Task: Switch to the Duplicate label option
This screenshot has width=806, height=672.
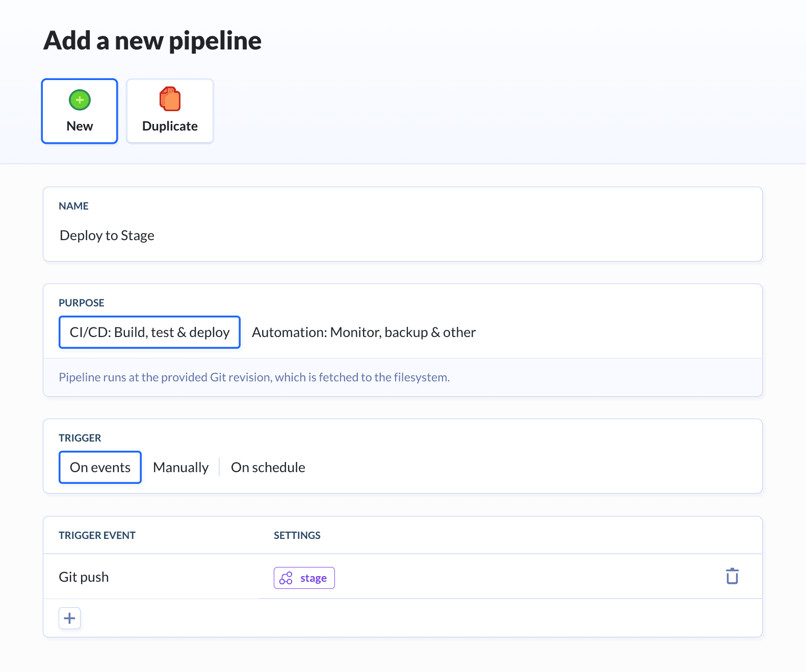Action: (x=170, y=126)
